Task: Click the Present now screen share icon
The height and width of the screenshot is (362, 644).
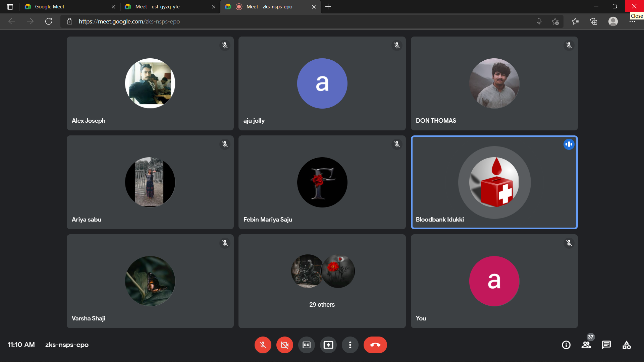Action: click(x=328, y=345)
